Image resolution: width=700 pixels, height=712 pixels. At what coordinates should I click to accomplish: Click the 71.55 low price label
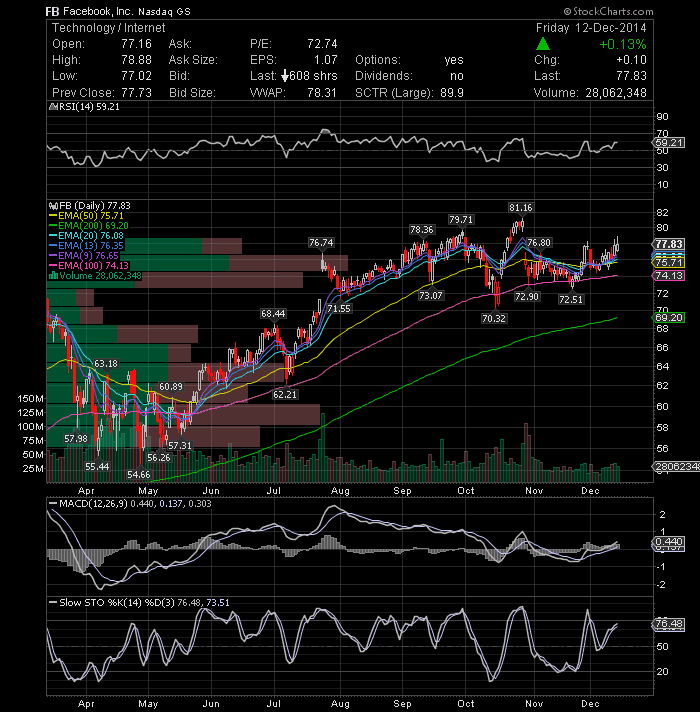tap(339, 308)
